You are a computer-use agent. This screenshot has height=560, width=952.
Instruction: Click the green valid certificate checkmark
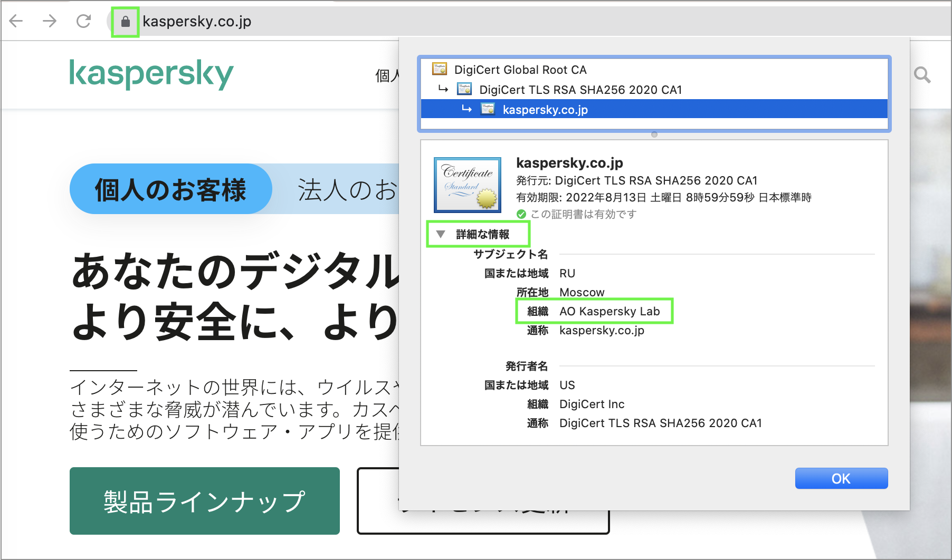pos(521,214)
